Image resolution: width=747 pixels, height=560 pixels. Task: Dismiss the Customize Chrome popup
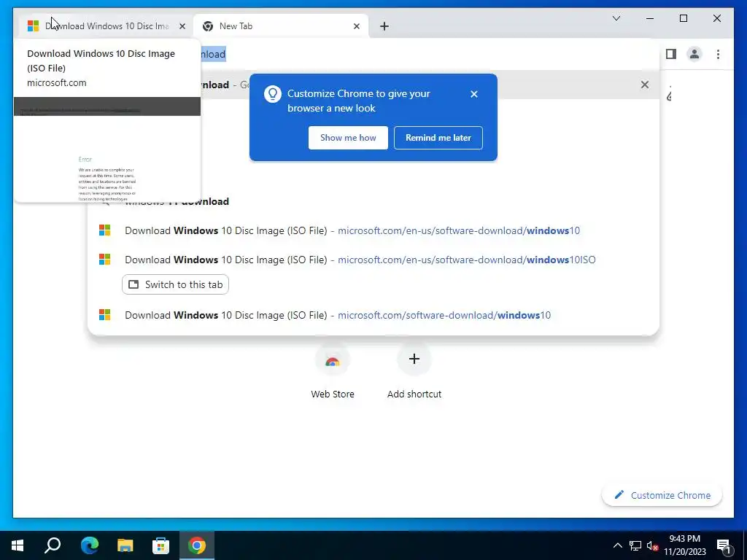(x=473, y=94)
